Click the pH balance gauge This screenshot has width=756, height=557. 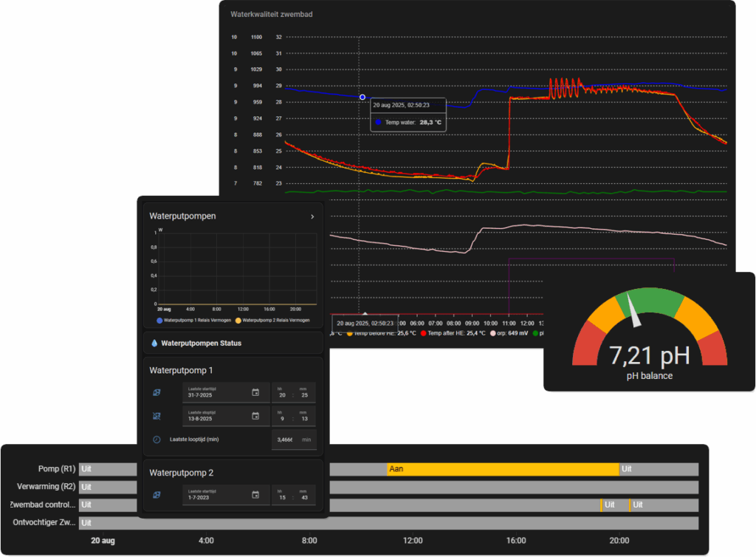point(649,332)
